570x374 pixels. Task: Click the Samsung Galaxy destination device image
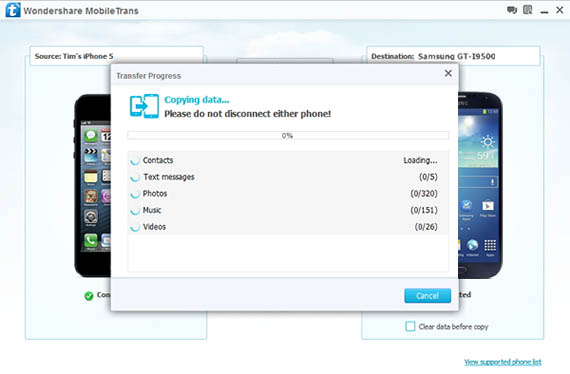(480, 185)
